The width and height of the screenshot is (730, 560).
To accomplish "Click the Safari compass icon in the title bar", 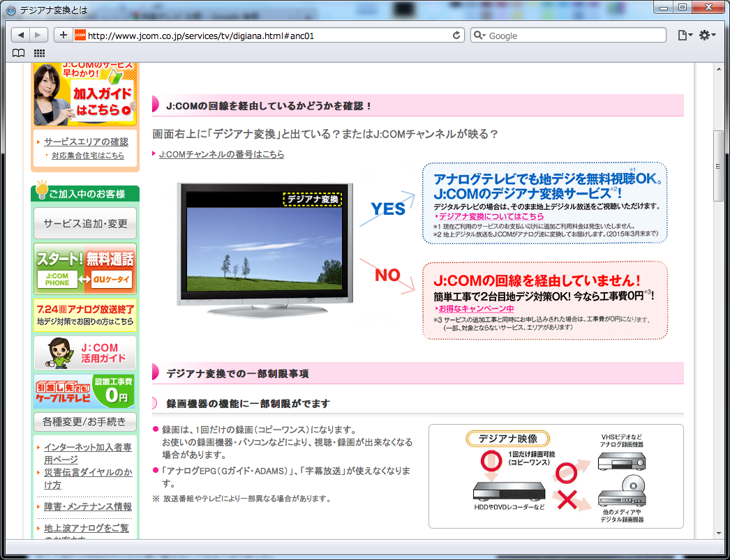I will coord(10,10).
